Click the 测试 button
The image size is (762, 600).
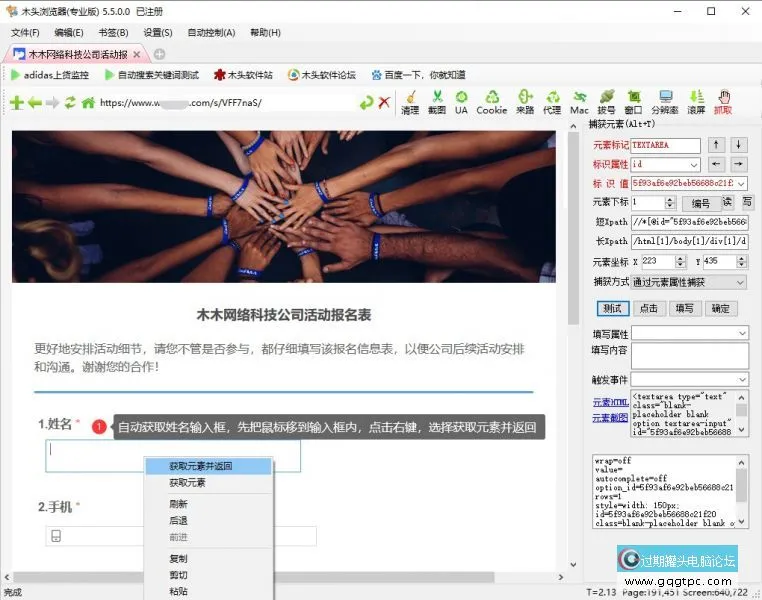click(613, 309)
